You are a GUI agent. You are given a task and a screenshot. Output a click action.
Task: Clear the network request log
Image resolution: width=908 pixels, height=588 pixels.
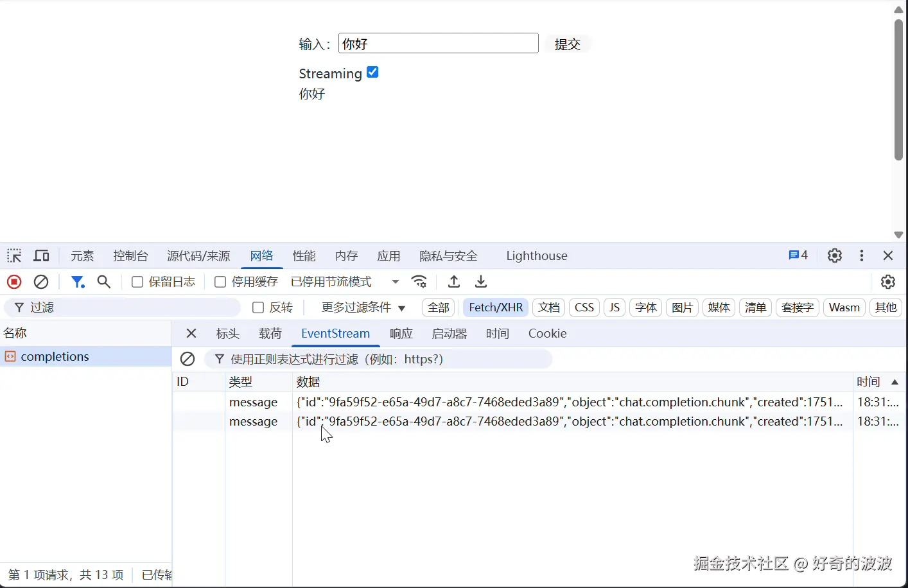tap(41, 282)
